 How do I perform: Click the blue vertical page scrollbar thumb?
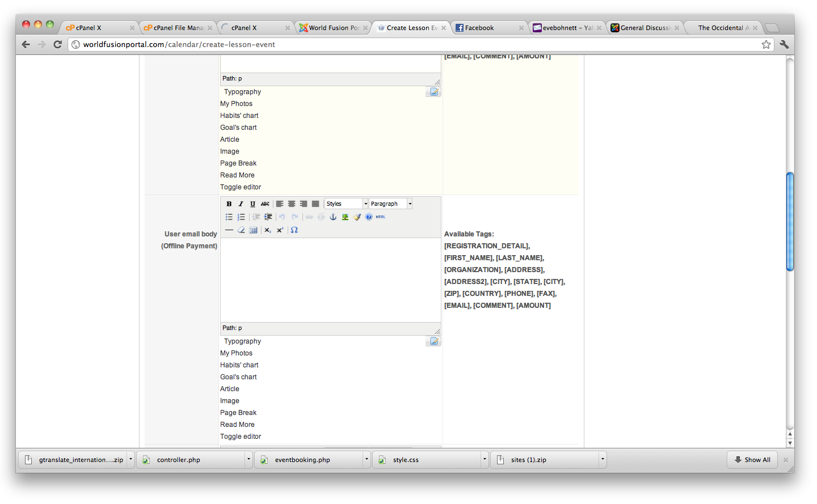(790, 221)
